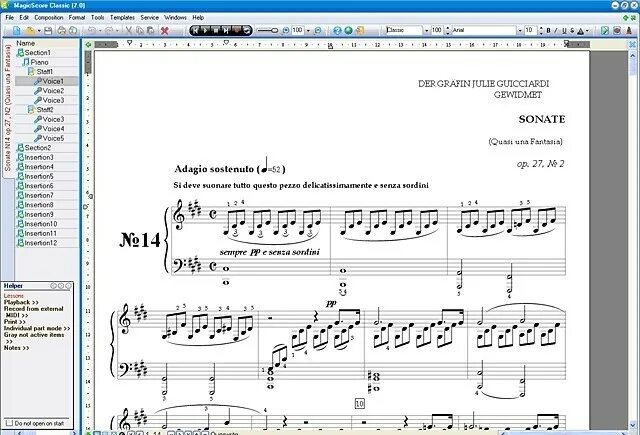Open a file with the folder icon
Viewport: 640px width, 435px height.
click(x=29, y=31)
